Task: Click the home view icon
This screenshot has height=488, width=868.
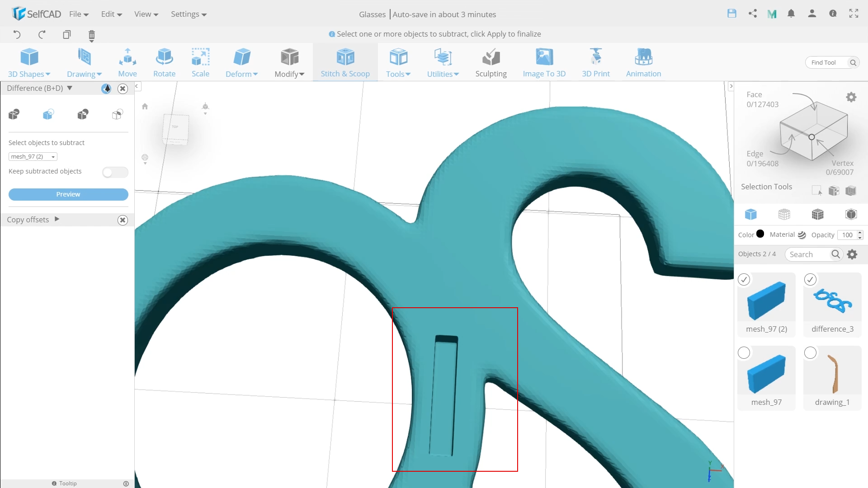Action: (145, 107)
